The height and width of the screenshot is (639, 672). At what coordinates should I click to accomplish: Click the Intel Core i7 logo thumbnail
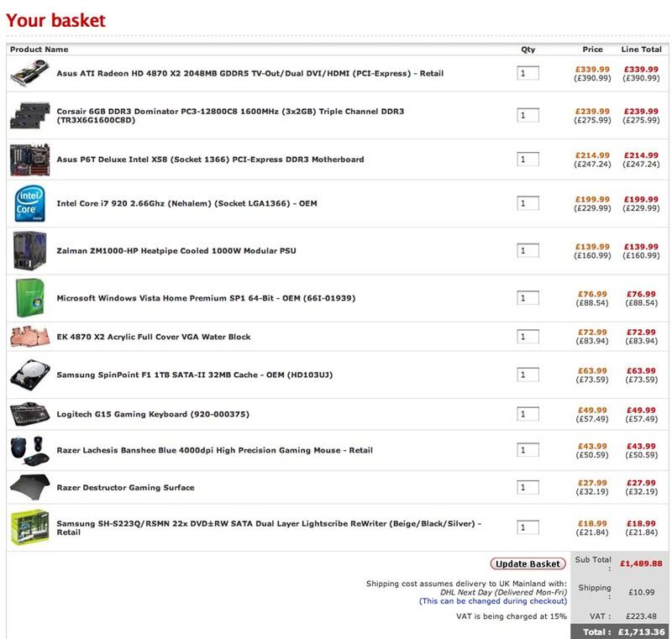tap(30, 203)
